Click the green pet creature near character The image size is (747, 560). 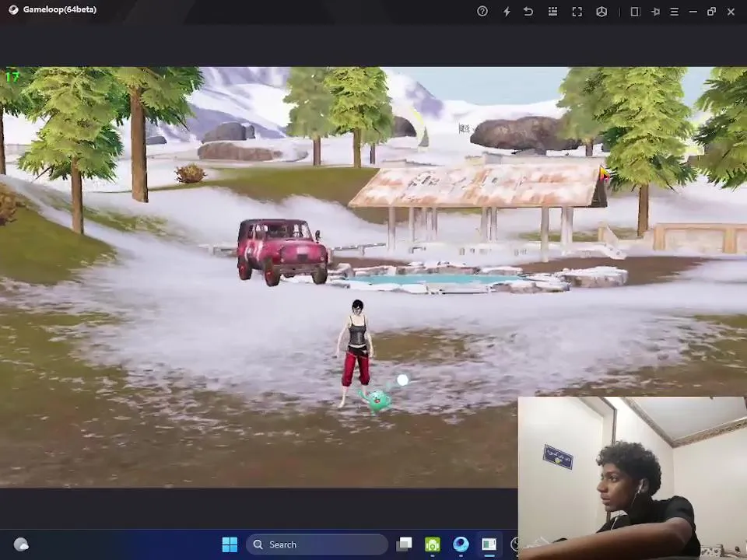(x=379, y=400)
